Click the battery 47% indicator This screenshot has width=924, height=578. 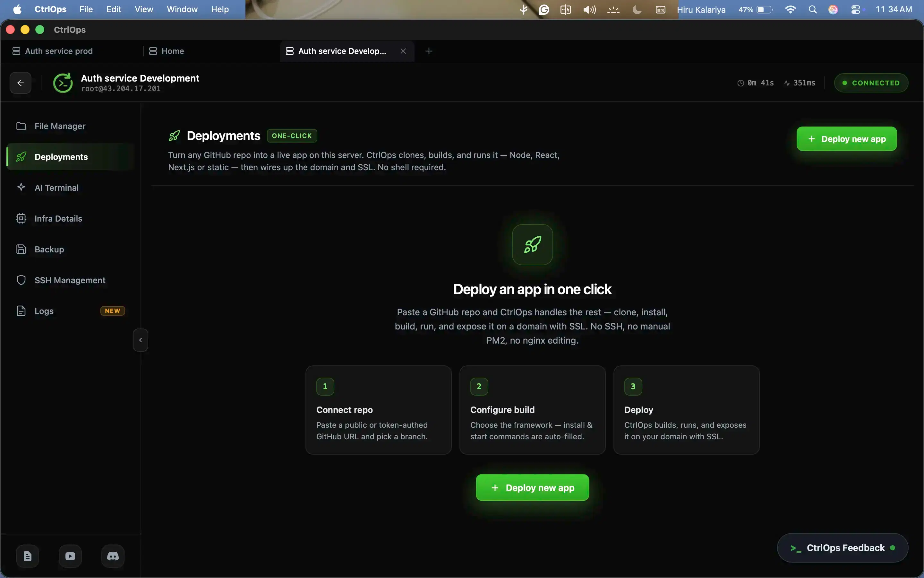pos(755,10)
